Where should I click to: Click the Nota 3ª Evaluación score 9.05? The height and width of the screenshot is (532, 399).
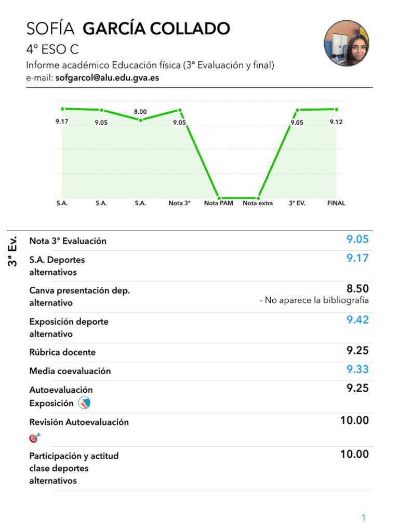coord(357,240)
